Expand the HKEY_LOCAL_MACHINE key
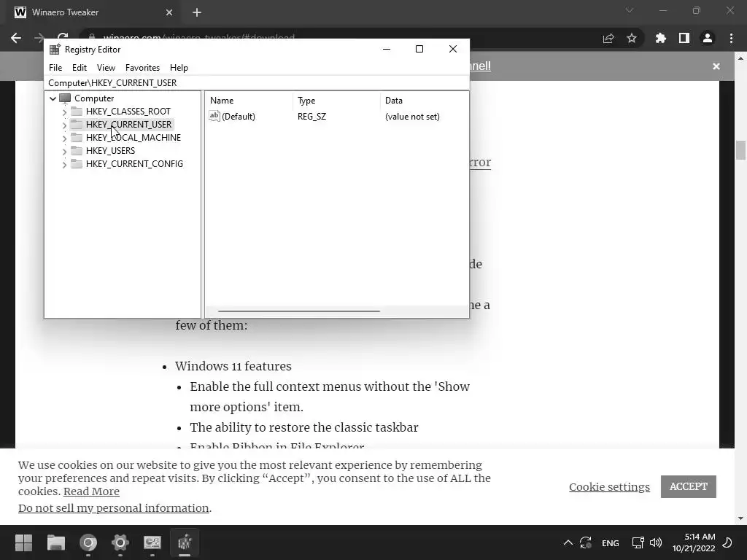 click(64, 138)
